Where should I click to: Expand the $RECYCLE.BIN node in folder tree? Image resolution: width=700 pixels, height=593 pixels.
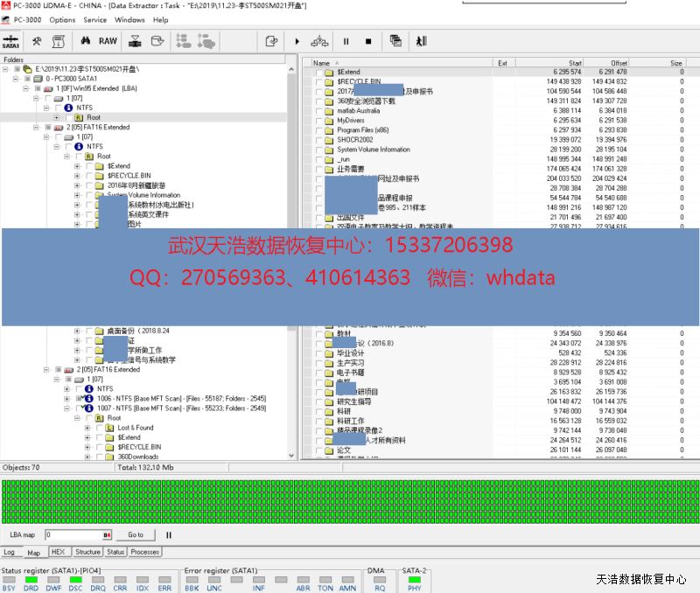pyautogui.click(x=77, y=175)
